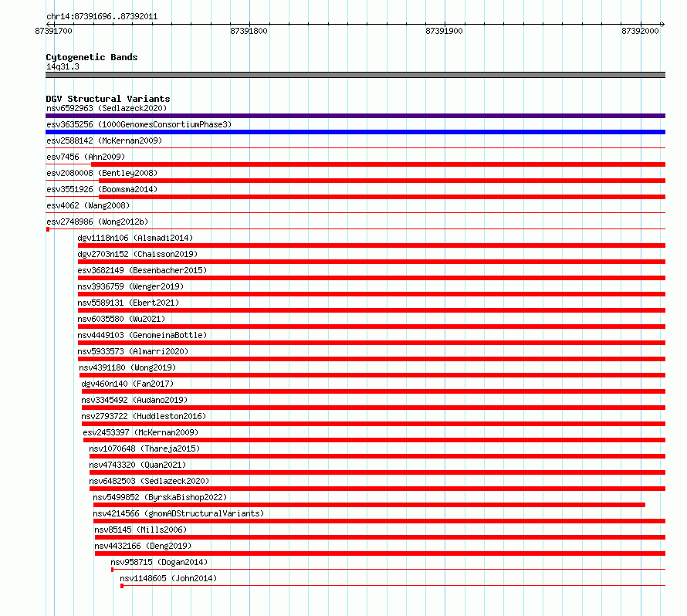Select nsv1070648 (Thareja2015) label
Viewport: 687px width, 616px height.
pyautogui.click(x=144, y=448)
